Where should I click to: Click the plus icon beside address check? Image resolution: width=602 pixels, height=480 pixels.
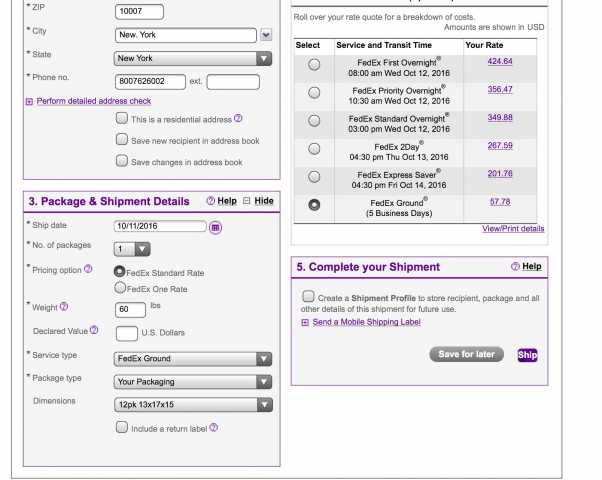(29, 102)
